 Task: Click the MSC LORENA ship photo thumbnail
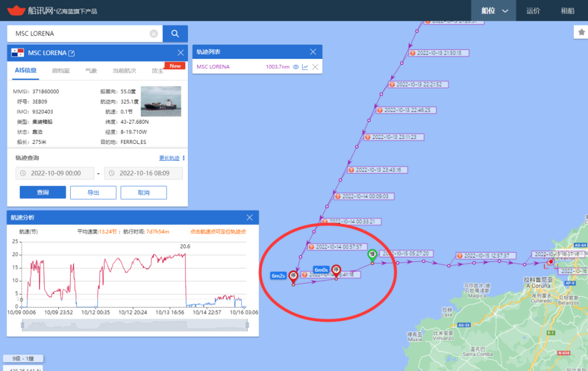[161, 101]
